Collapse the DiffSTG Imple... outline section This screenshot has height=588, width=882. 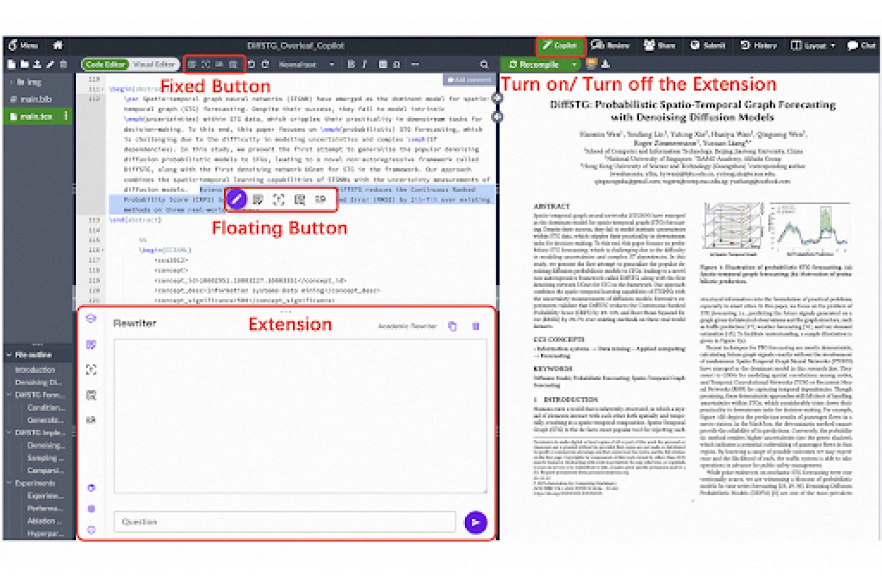coord(9,432)
